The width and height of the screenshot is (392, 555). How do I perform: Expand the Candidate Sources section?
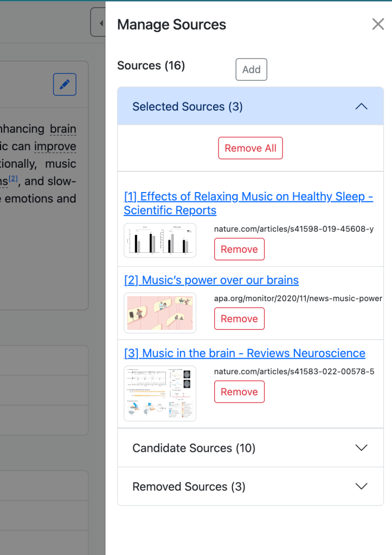194,448
